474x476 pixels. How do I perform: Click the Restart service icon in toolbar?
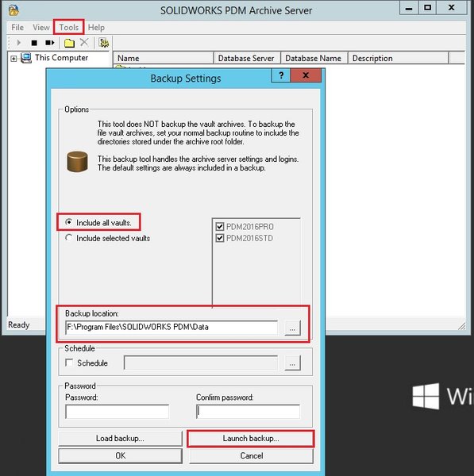pos(50,43)
